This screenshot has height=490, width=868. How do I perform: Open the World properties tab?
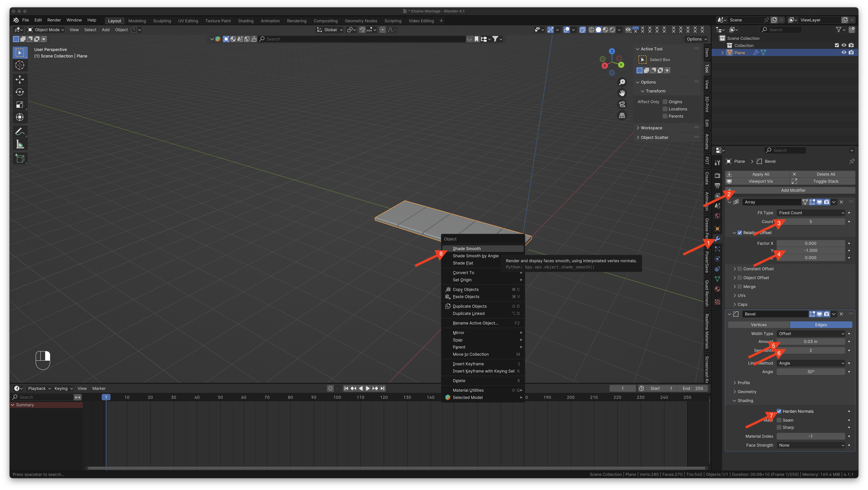717,215
